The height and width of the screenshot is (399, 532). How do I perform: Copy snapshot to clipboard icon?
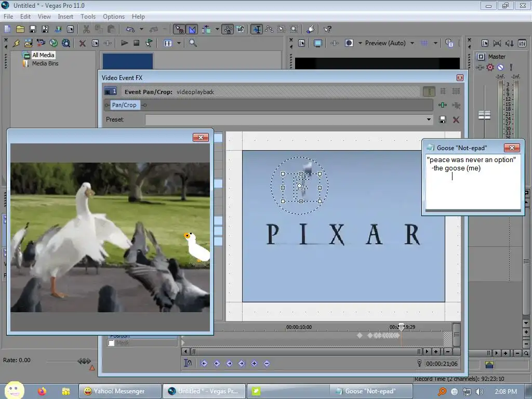pos(449,43)
